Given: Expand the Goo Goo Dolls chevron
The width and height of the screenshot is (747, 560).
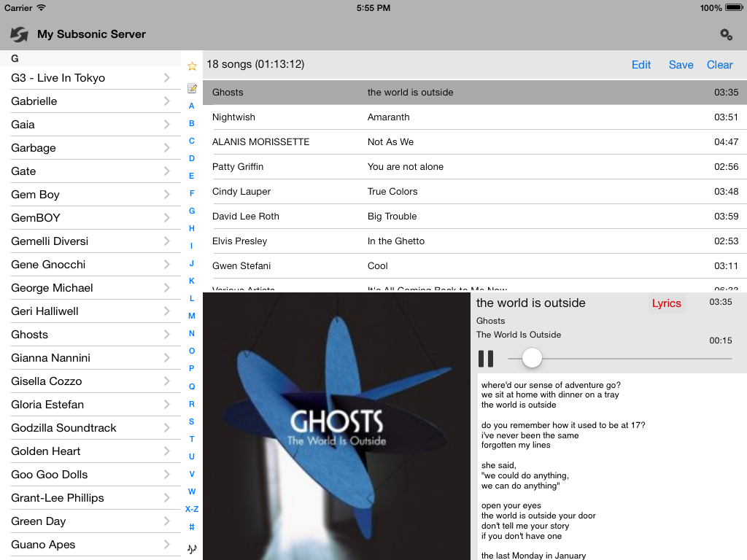Looking at the screenshot, I should (x=167, y=474).
